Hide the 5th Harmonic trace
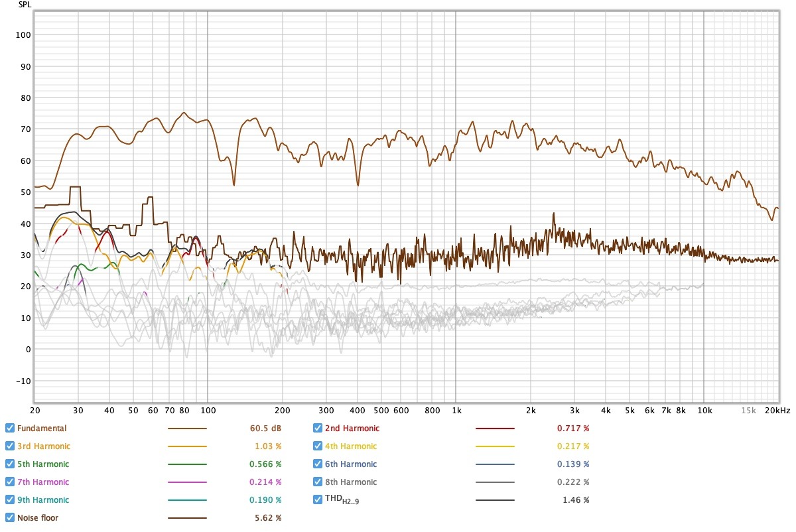This screenshot has height=532, width=796. [10, 464]
